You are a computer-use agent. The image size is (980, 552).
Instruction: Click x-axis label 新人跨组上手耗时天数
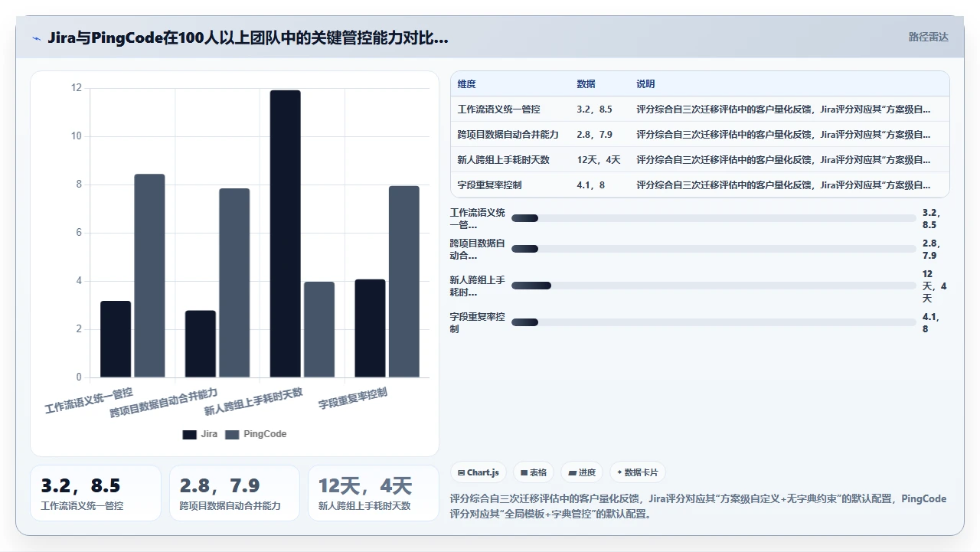tap(253, 402)
